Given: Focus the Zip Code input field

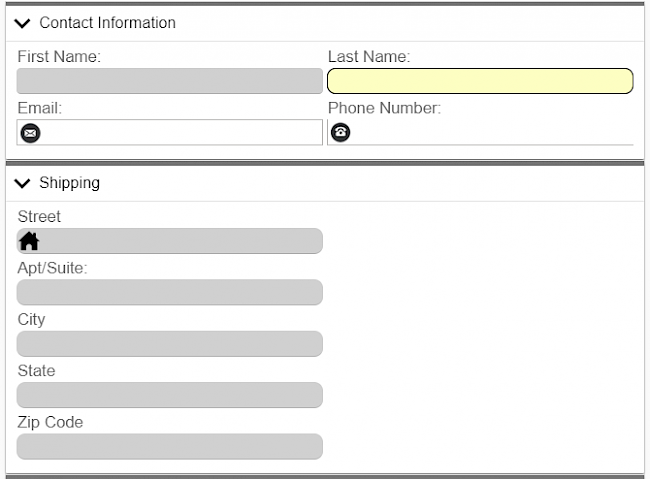Looking at the screenshot, I should 170,446.
